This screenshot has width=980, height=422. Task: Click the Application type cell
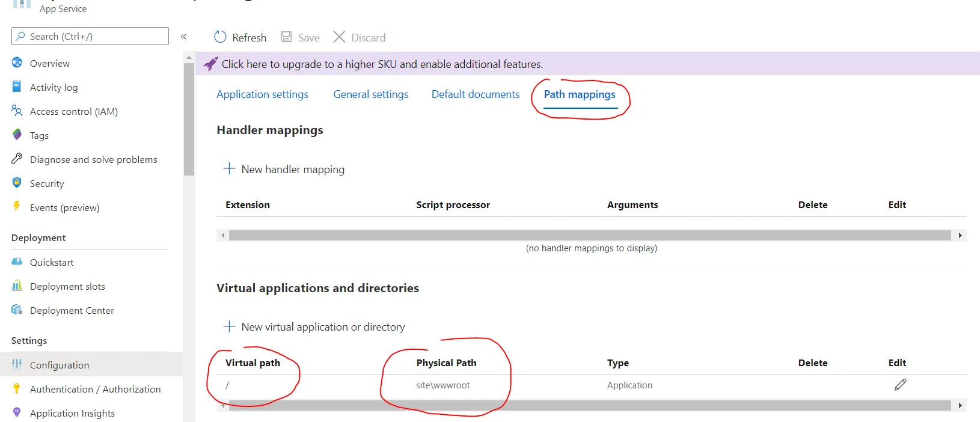click(629, 385)
